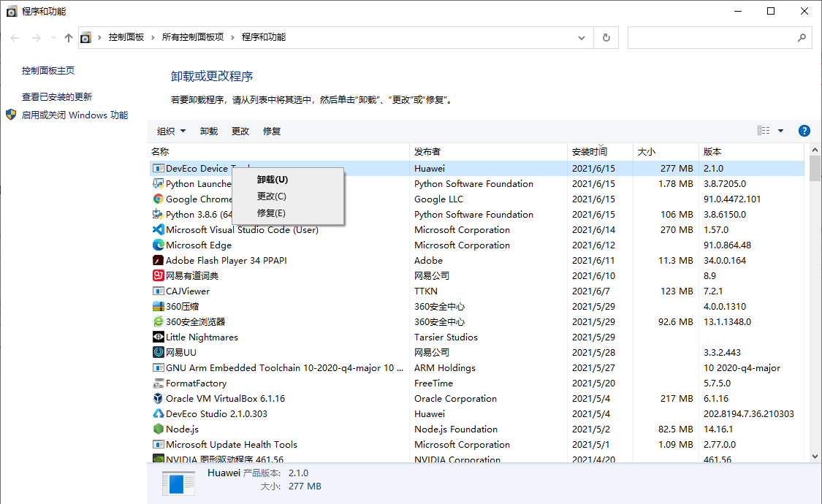Viewport: 822px width, 504px height.
Task: Click scrollbar up arrow in program list
Action: (x=815, y=150)
